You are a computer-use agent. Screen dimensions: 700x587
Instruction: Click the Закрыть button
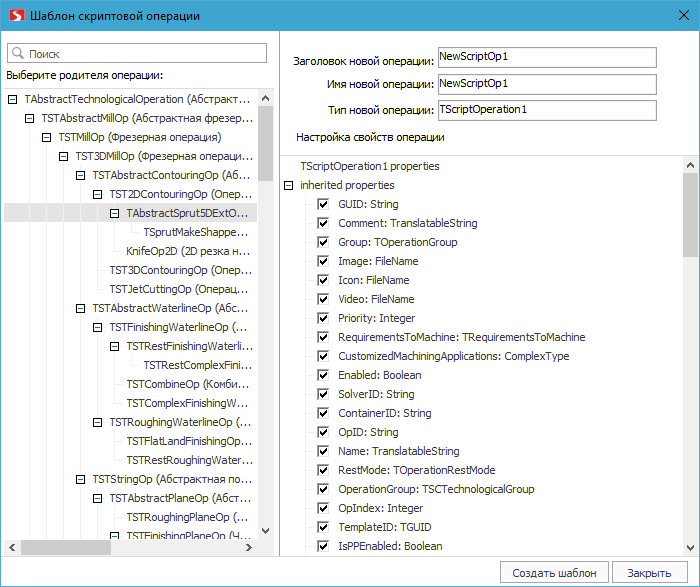[649, 572]
